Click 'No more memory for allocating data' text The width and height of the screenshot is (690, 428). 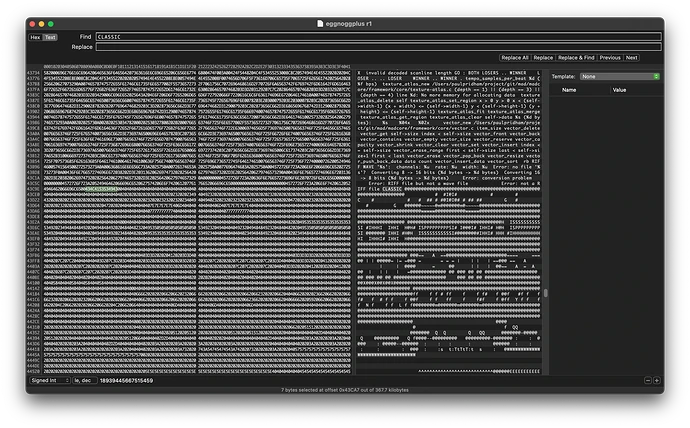(x=468, y=95)
